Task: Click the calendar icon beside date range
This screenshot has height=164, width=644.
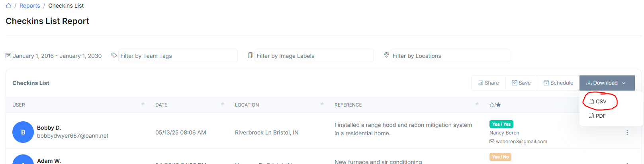Action: point(8,56)
